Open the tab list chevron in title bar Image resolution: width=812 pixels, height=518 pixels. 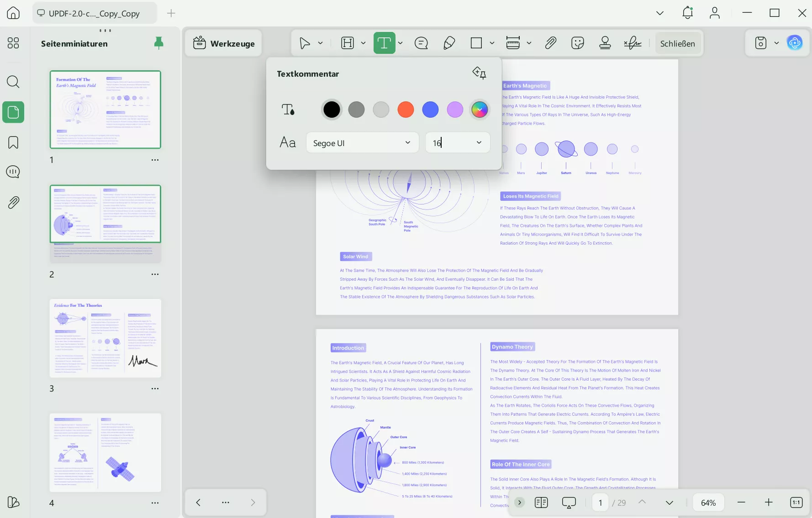pyautogui.click(x=660, y=13)
